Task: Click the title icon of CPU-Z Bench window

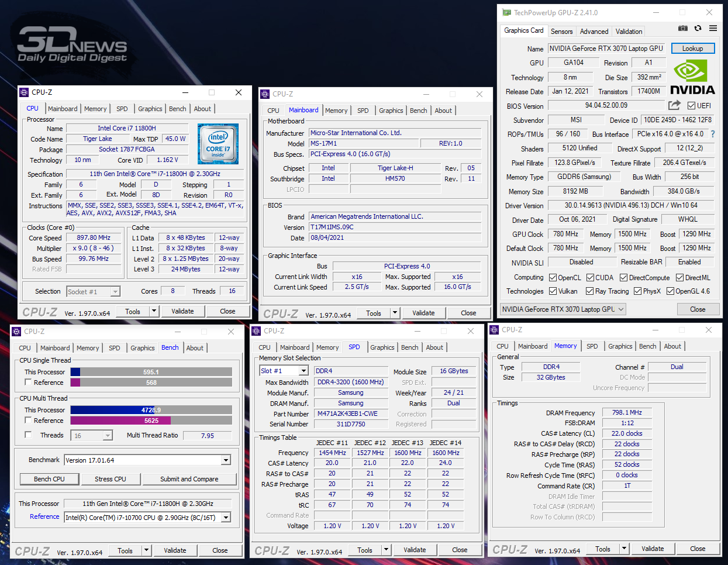Action: pyautogui.click(x=16, y=332)
